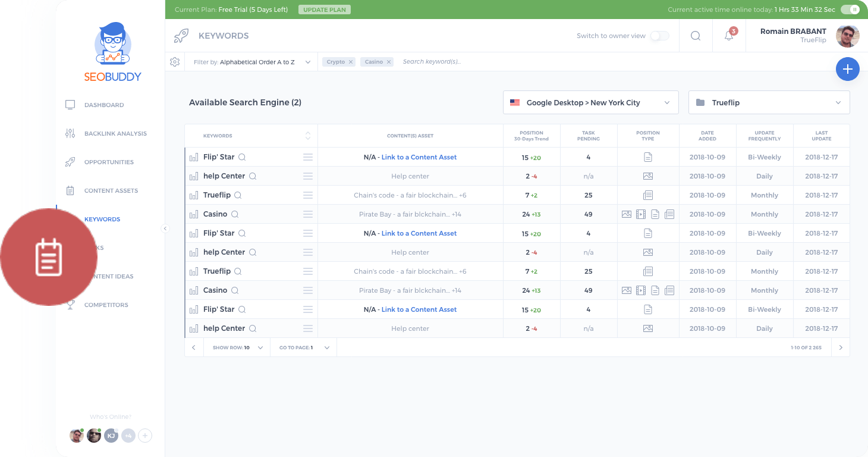The height and width of the screenshot is (457, 868).
Task: Toggle Switch to owner view
Action: [659, 36]
